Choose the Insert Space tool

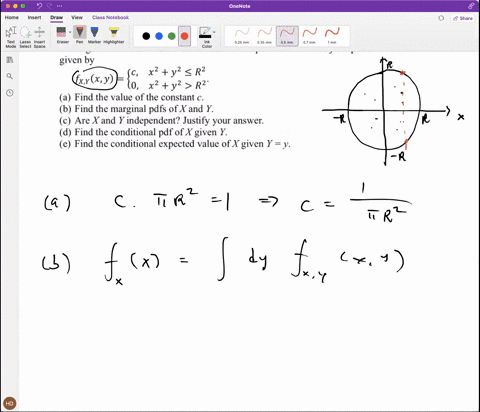(x=39, y=37)
